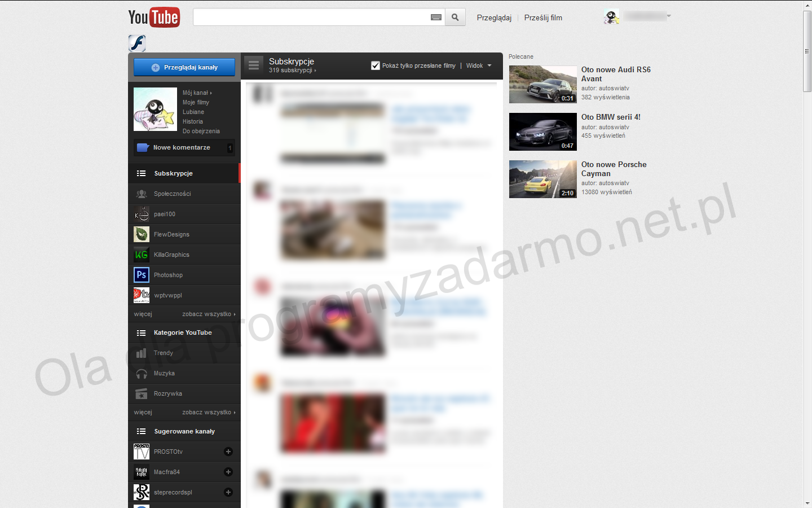Open the on-screen keyboard icon in search box
This screenshot has height=508, width=812.
coord(436,17)
